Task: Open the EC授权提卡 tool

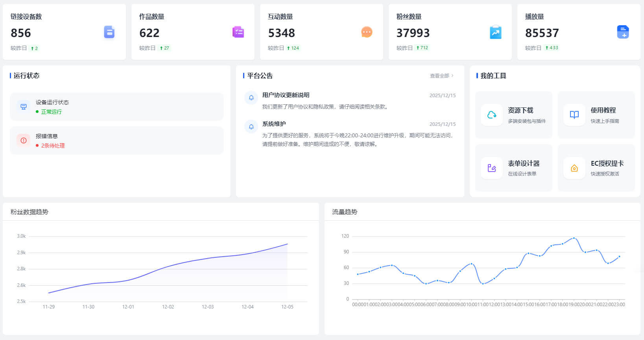Action: point(596,168)
